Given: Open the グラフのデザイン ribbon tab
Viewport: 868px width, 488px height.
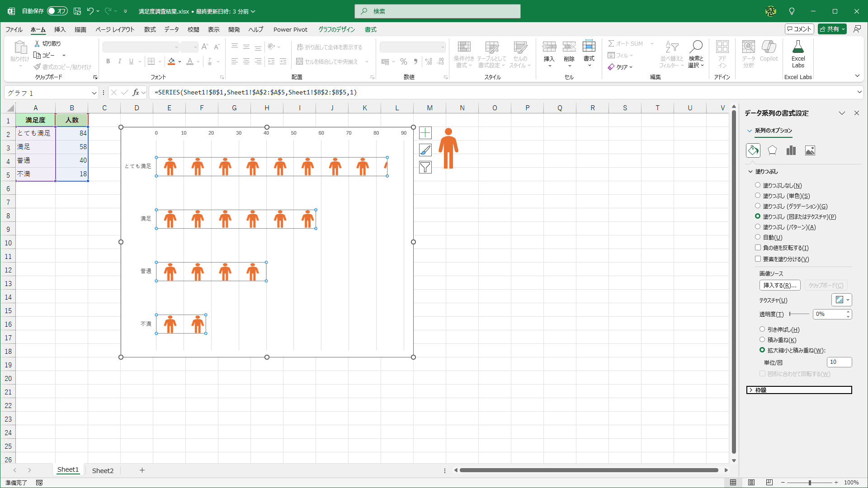Looking at the screenshot, I should [x=336, y=29].
